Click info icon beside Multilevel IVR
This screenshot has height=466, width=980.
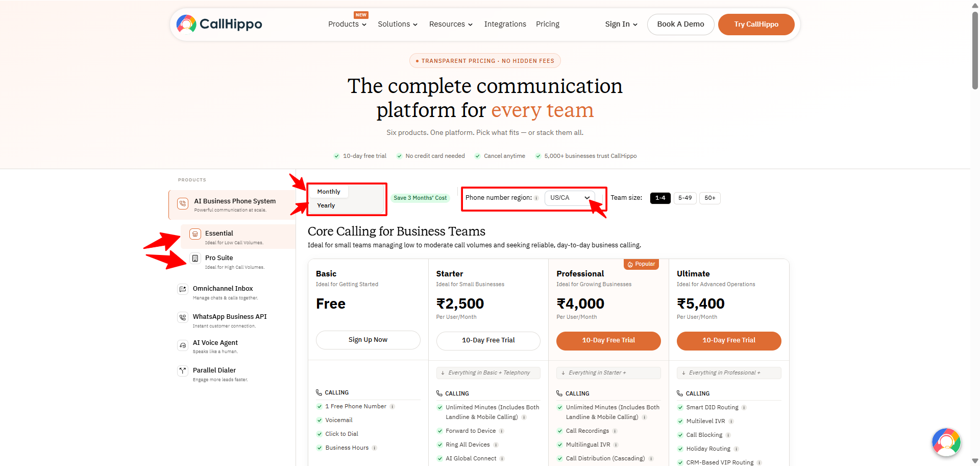(731, 422)
